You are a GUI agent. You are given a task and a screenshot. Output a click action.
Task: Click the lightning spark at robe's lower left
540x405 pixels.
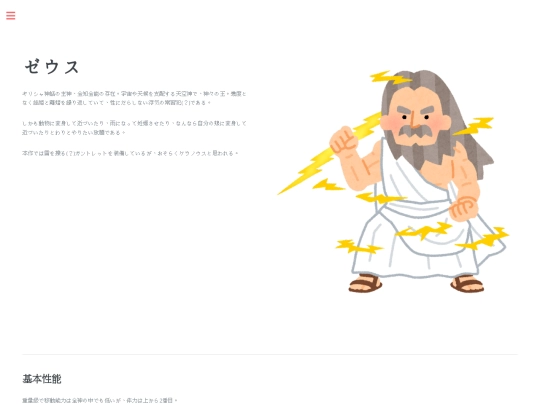click(x=358, y=247)
